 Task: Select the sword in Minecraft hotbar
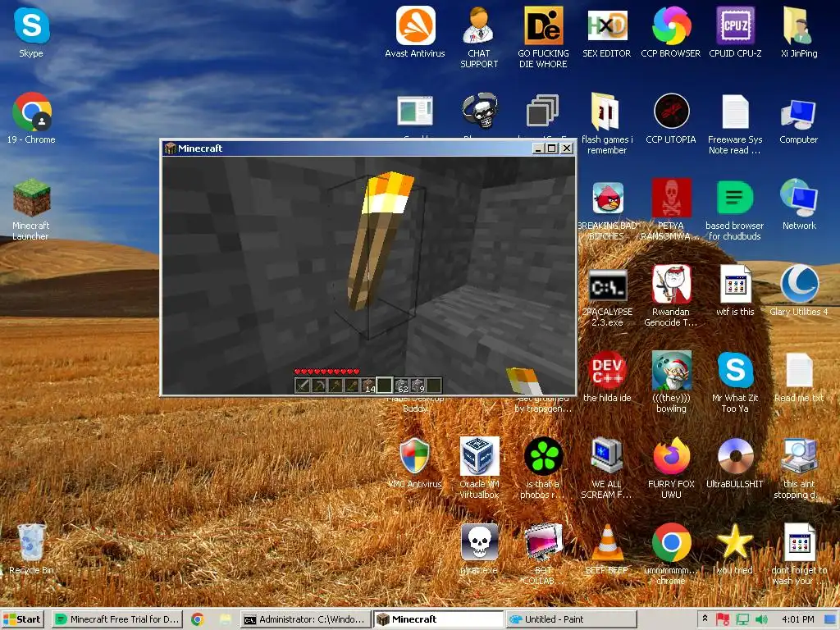(303, 385)
